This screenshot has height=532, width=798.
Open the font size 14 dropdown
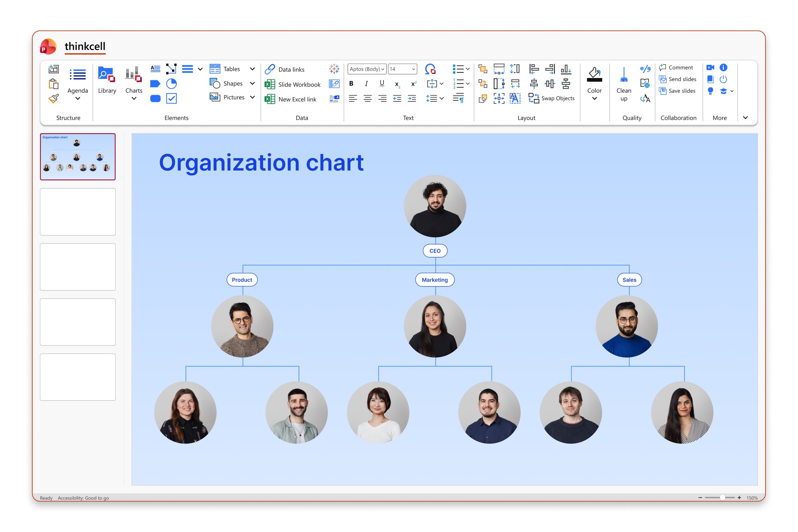pos(402,69)
